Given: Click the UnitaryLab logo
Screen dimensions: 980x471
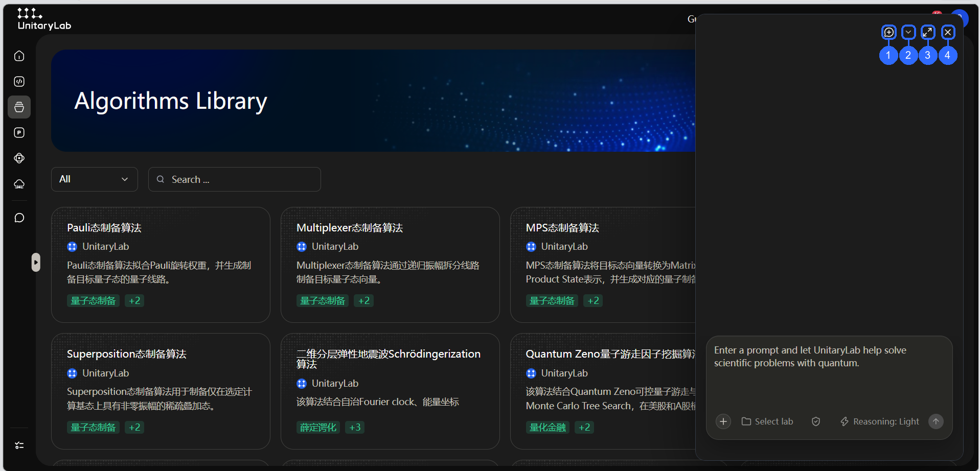Looking at the screenshot, I should point(44,19).
